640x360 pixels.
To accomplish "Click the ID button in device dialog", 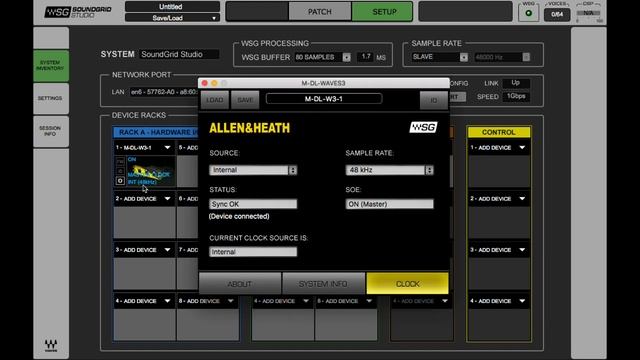I will [433, 100].
